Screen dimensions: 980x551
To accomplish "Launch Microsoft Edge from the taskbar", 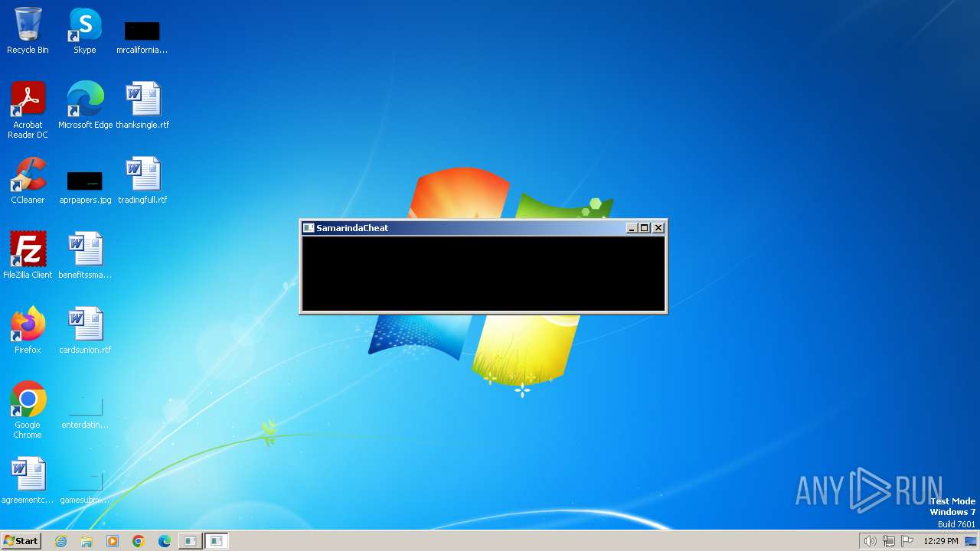I will tap(165, 541).
